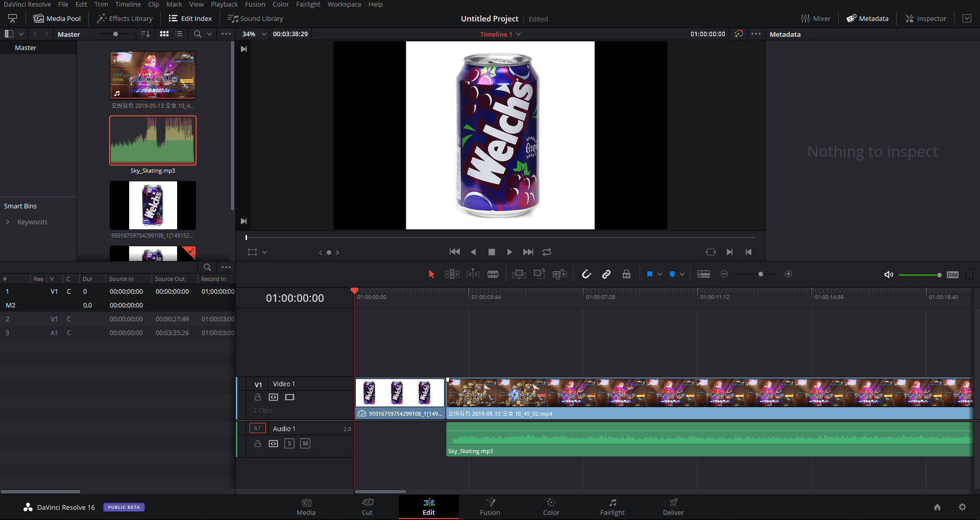Open the Media Pool panel
Viewport: 980px width, 520px height.
point(57,18)
